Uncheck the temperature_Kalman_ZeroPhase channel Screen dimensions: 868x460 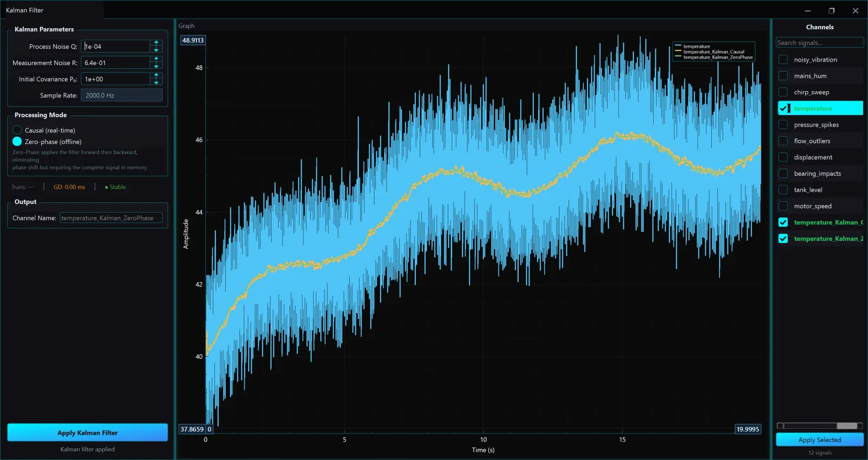(x=783, y=239)
